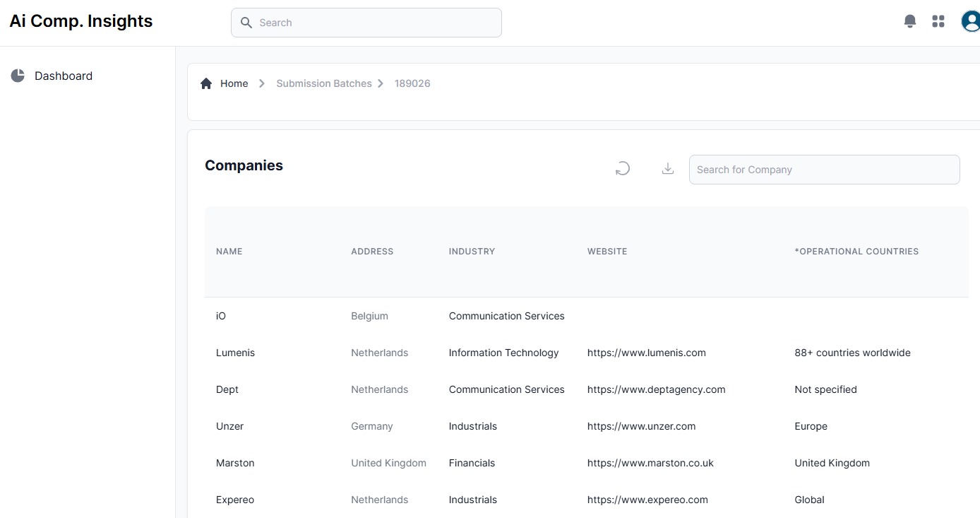This screenshot has height=518, width=980.
Task: Focus the top Search field
Action: (x=366, y=23)
